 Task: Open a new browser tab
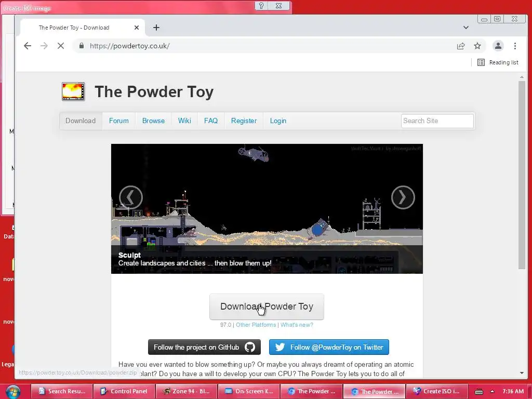(x=156, y=28)
